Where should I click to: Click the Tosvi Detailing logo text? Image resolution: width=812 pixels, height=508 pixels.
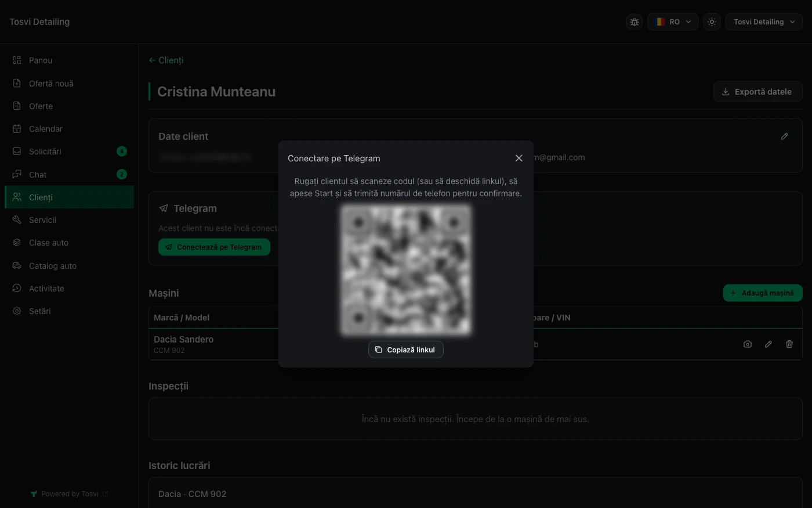[39, 22]
